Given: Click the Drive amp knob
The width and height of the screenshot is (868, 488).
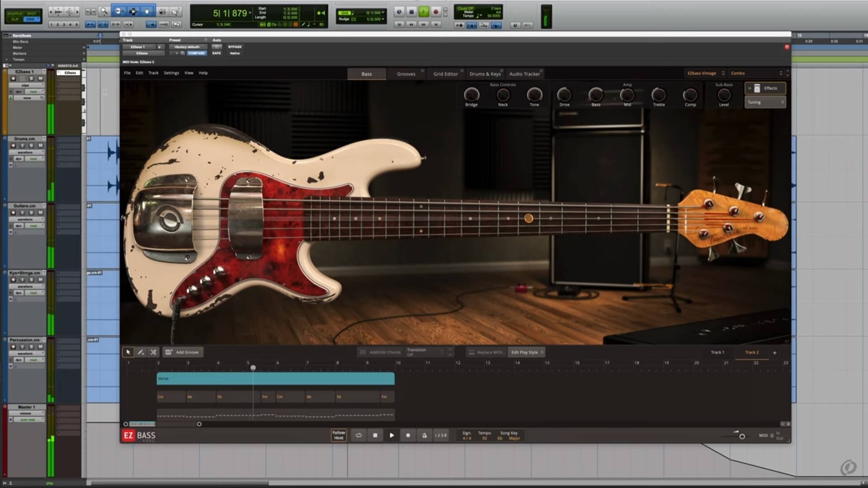Looking at the screenshot, I should click(x=564, y=95).
